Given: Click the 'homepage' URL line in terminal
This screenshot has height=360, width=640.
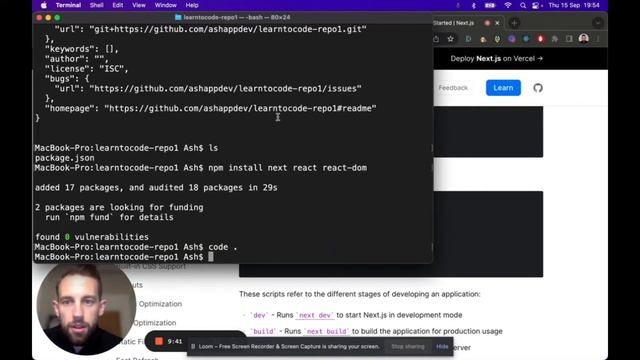Looking at the screenshot, I should point(211,108).
